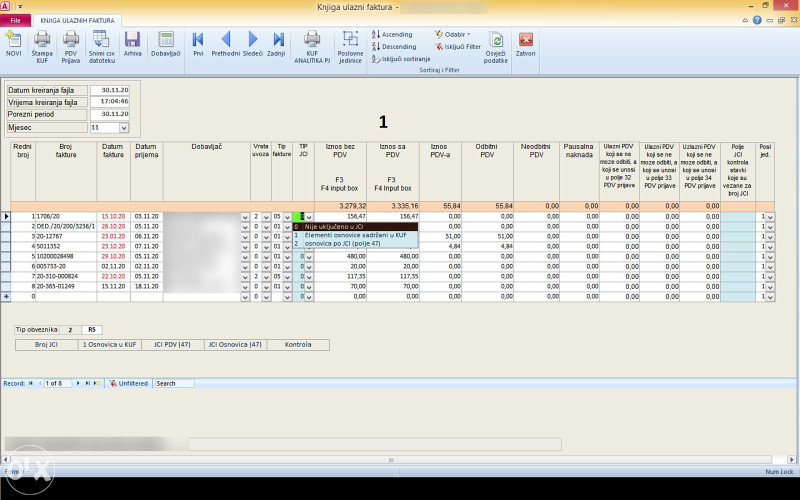Click the Iznos bez PDV column header
Image resolution: width=800 pixels, height=500 pixels.
pyautogui.click(x=340, y=171)
